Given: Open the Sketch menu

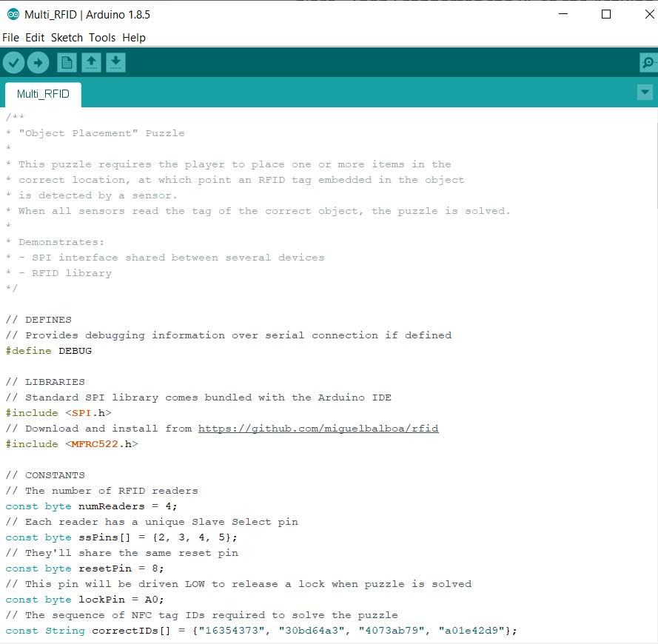Looking at the screenshot, I should coord(67,37).
